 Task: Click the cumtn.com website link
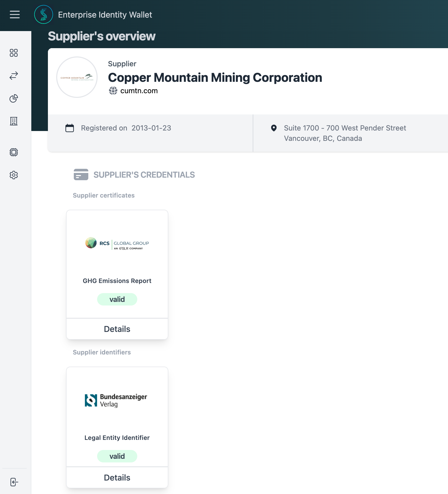click(139, 91)
